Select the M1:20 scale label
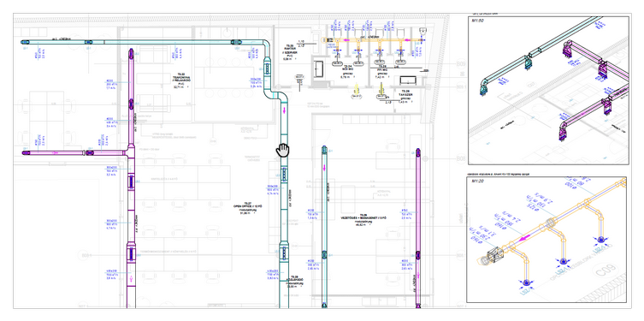Viewport: 644px width, 321px height. [478, 181]
